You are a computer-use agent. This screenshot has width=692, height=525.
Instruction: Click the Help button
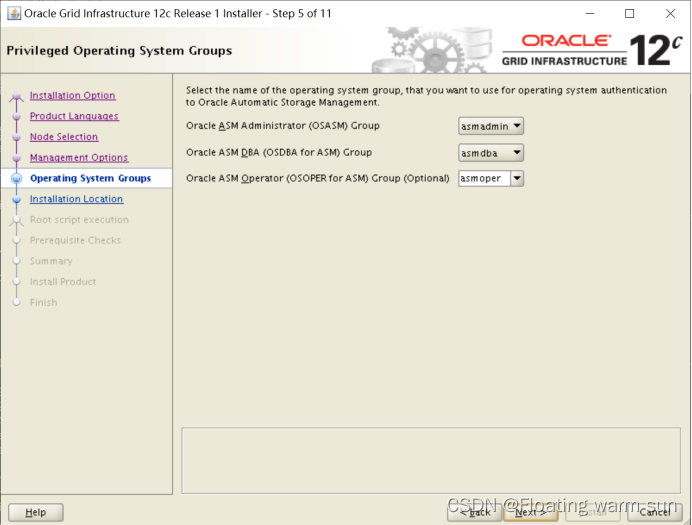(36, 512)
